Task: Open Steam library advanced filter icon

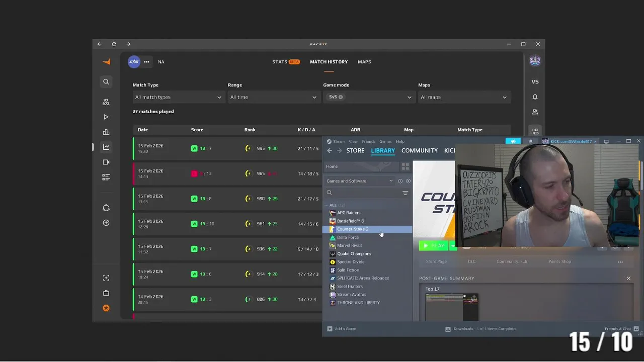Action: [x=405, y=193]
